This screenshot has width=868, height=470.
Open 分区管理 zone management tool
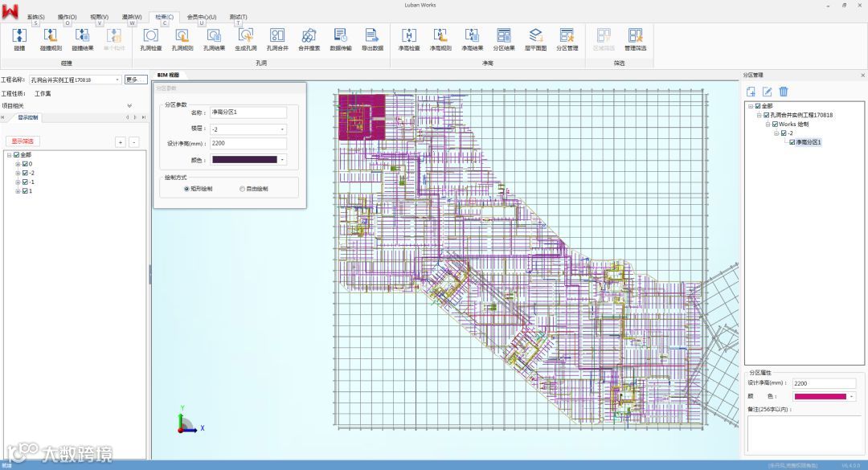[x=567, y=39]
